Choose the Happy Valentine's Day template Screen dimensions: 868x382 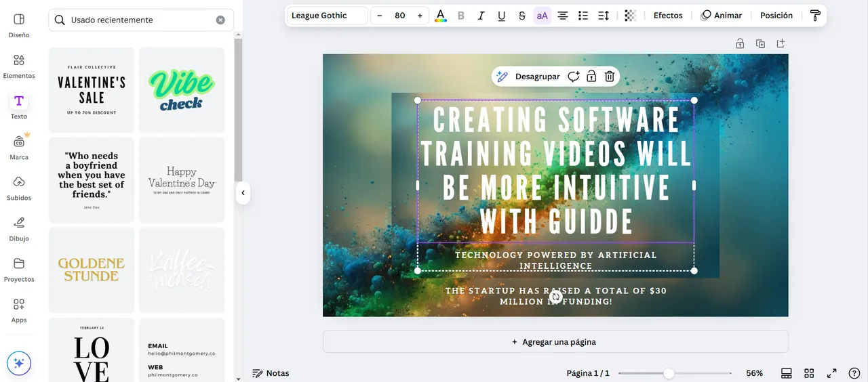coord(182,180)
